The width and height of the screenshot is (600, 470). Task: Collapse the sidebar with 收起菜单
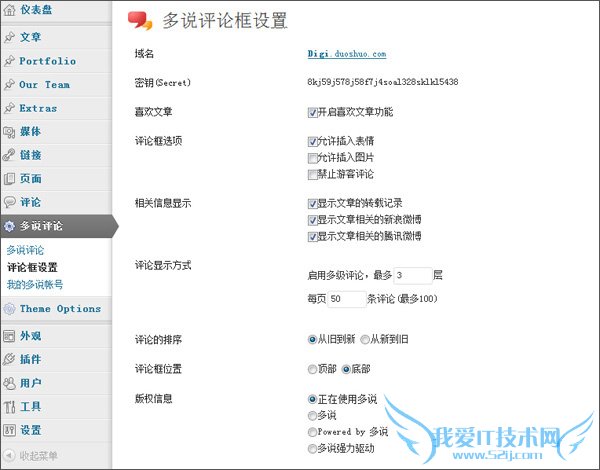coord(38,456)
